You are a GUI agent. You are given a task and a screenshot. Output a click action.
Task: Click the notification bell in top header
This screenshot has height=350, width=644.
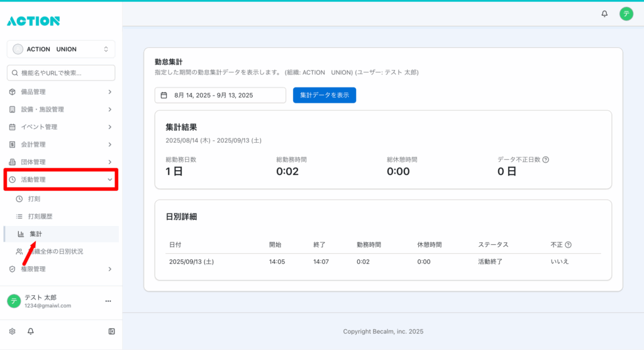click(604, 14)
